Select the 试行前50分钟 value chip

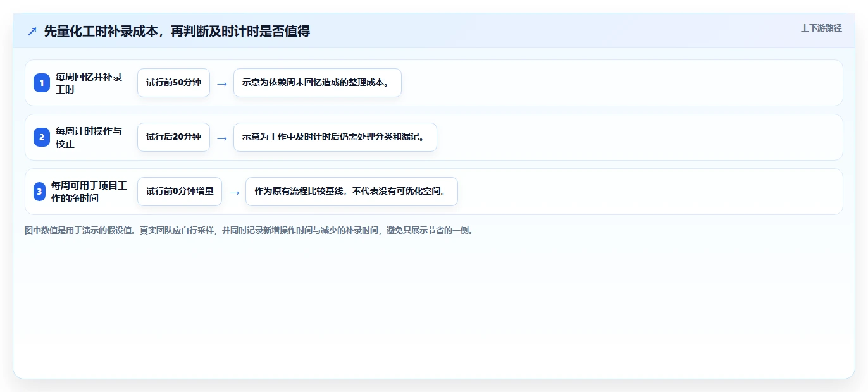tap(173, 83)
